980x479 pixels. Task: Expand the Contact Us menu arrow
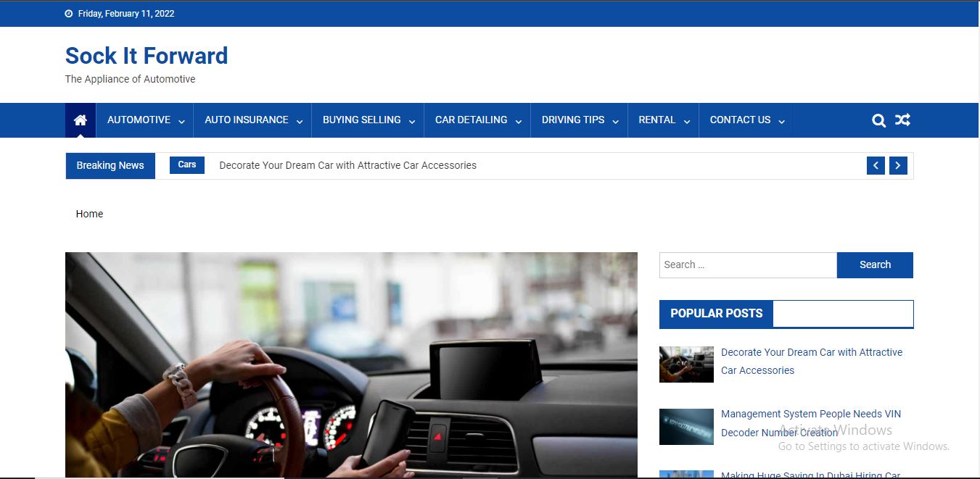click(781, 122)
